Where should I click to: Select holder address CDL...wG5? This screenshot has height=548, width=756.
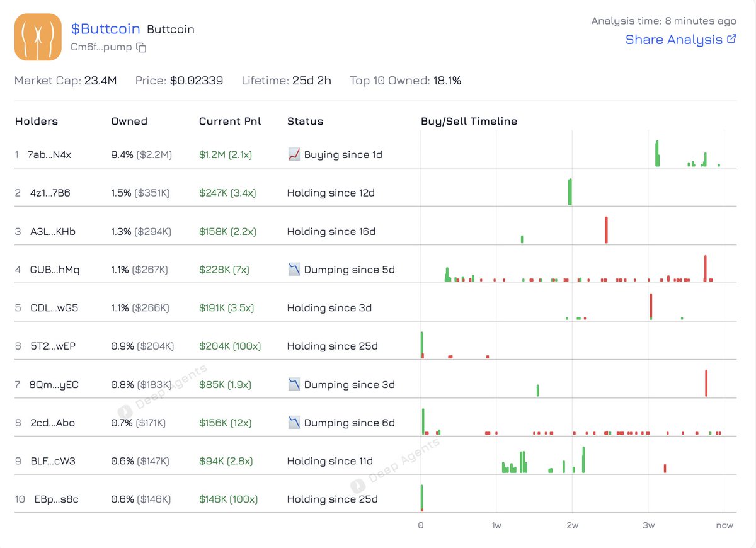click(54, 308)
